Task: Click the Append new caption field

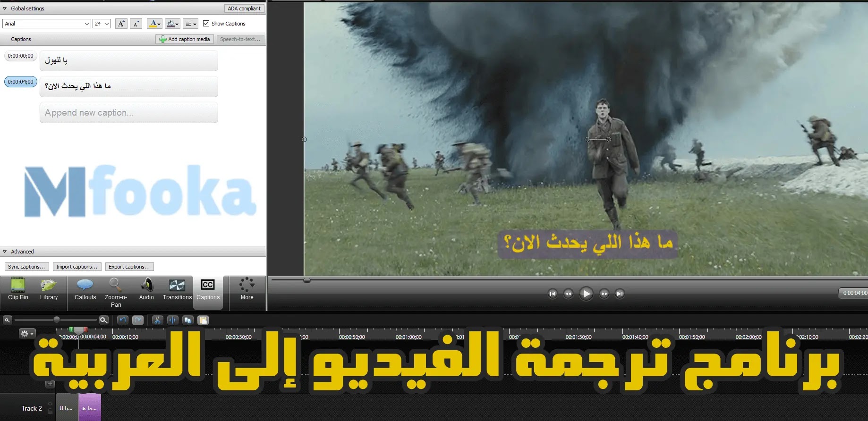Action: 128,113
